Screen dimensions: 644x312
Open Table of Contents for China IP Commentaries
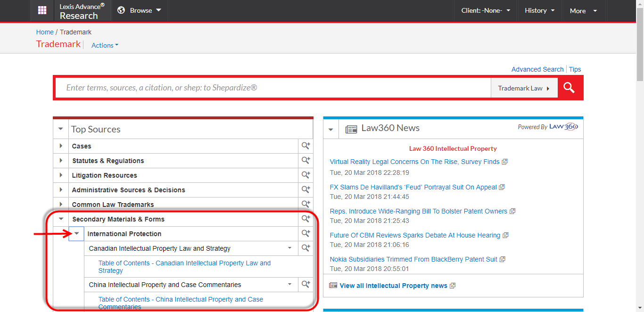(x=181, y=303)
